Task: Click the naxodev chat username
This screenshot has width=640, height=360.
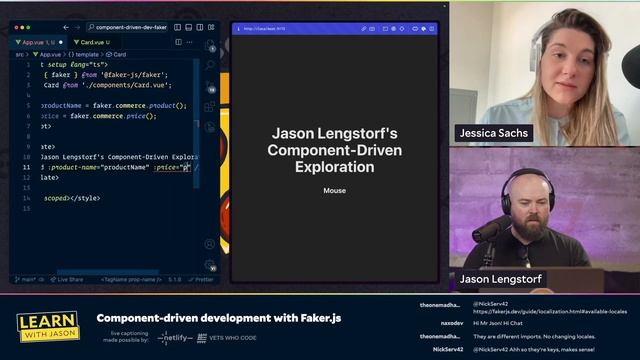Action: (x=452, y=323)
